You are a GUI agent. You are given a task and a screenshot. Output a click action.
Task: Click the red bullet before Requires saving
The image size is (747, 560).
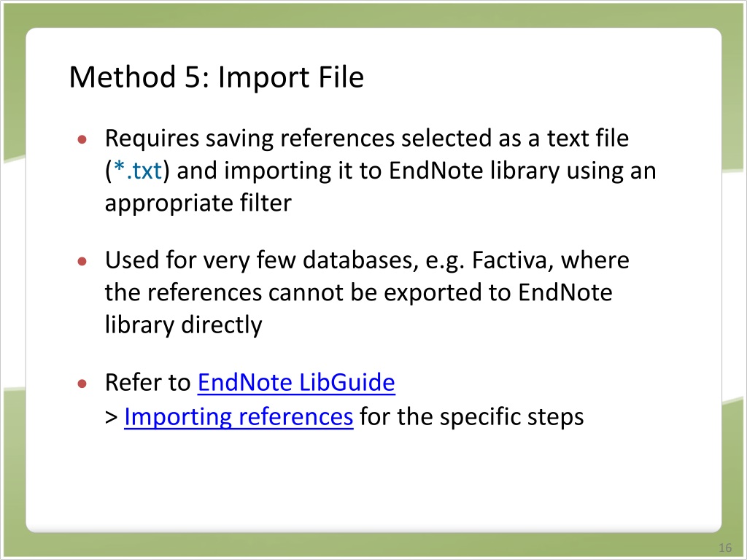(x=82, y=139)
